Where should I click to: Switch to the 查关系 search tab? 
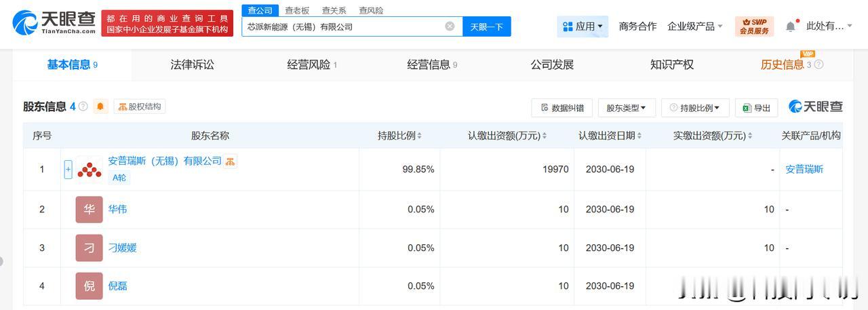[x=334, y=10]
